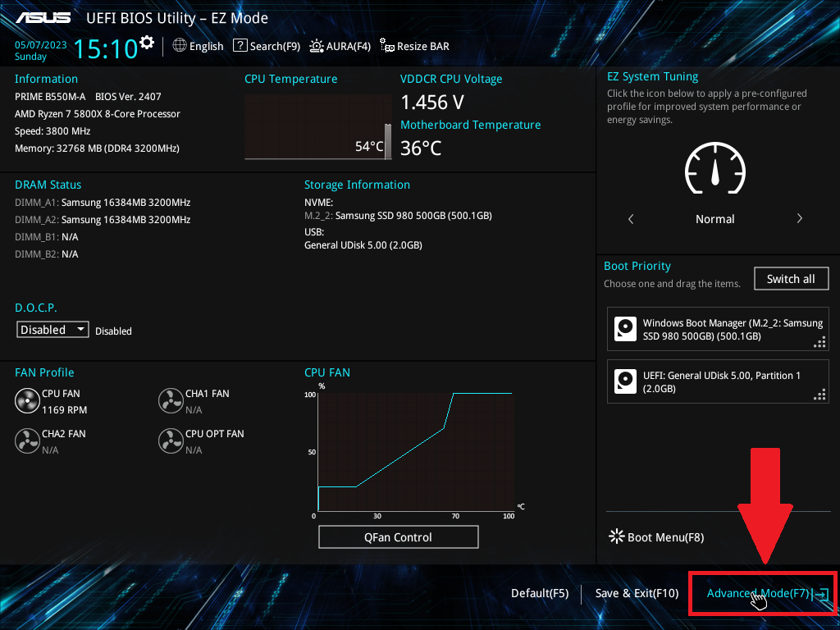Go to previous EZ tuning profile arrow
The image size is (840, 630).
(x=631, y=218)
